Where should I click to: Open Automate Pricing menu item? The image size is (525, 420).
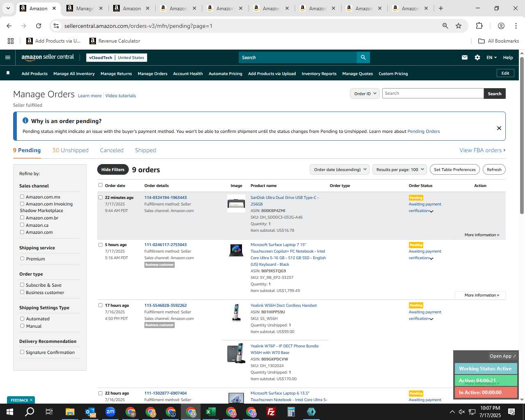225,73
